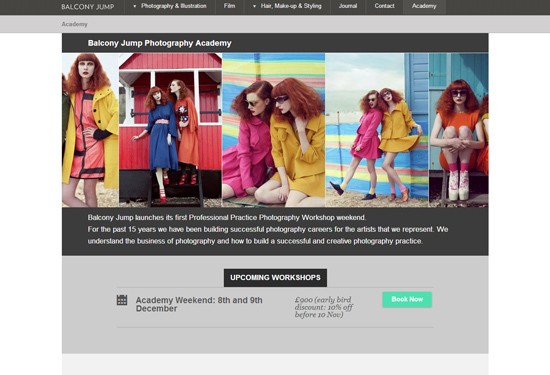This screenshot has height=375, width=550.
Task: Click the Balcony Jump logo
Action: click(87, 7)
